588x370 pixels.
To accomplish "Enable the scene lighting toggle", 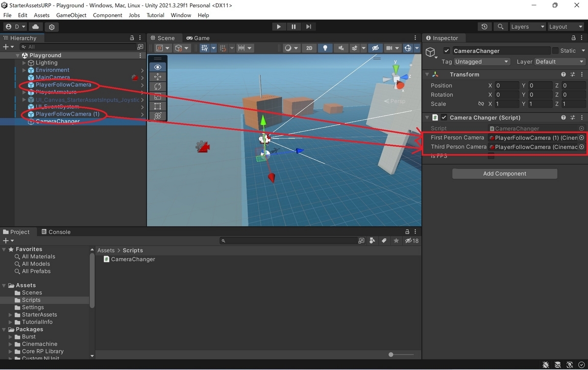I will coord(325,48).
